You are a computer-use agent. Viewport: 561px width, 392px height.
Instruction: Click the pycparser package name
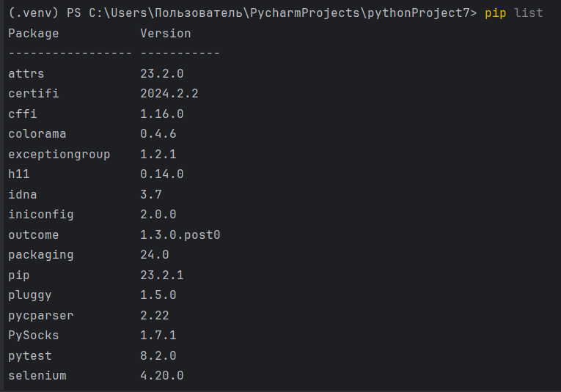click(x=41, y=316)
